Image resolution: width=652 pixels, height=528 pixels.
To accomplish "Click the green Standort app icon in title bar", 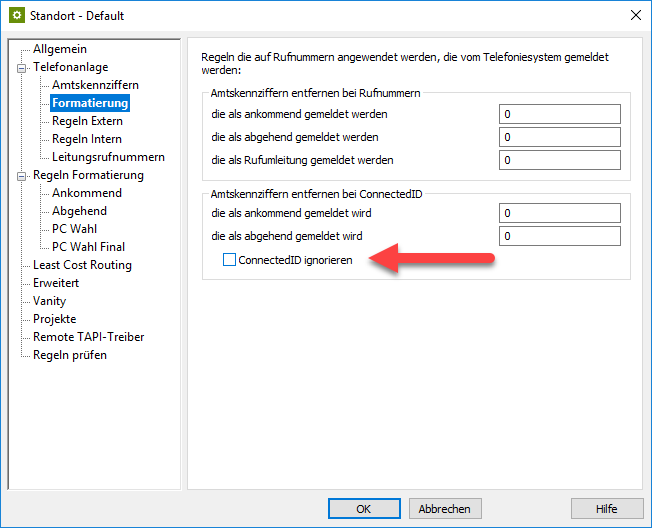I will 15,16.
